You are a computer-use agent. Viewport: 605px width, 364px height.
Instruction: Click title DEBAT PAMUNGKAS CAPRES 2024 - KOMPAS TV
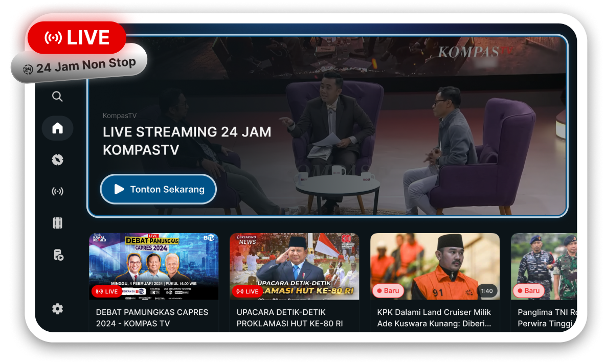(152, 317)
